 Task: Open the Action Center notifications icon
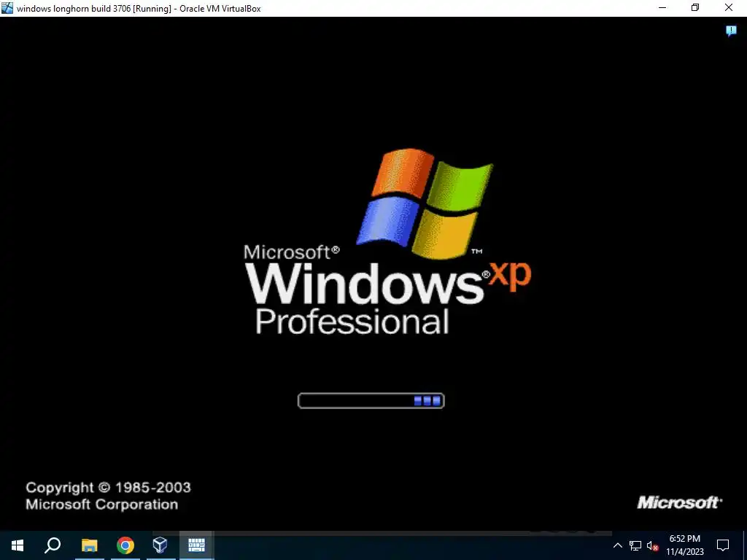click(x=723, y=545)
